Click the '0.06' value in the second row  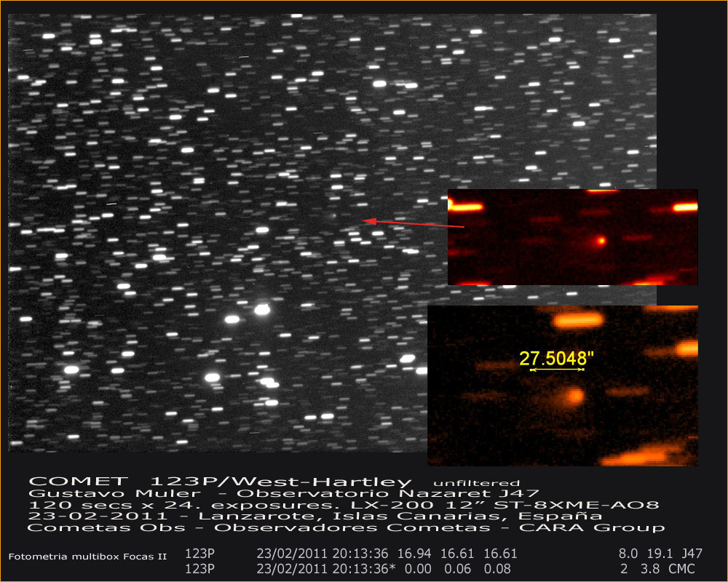[x=457, y=569]
